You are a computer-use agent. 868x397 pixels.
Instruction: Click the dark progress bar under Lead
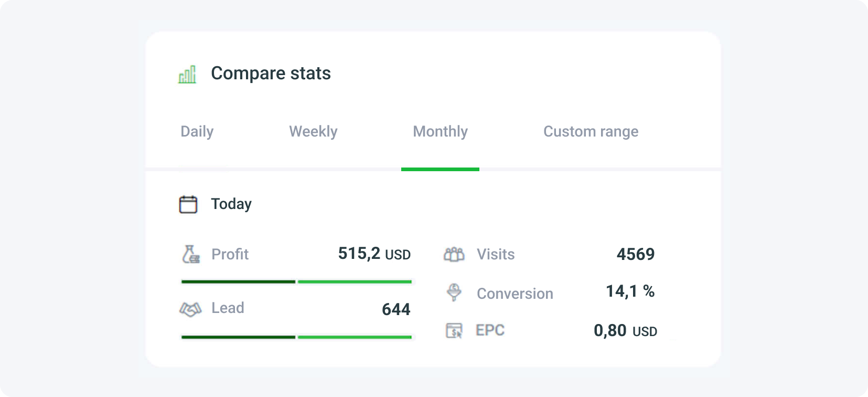point(238,337)
